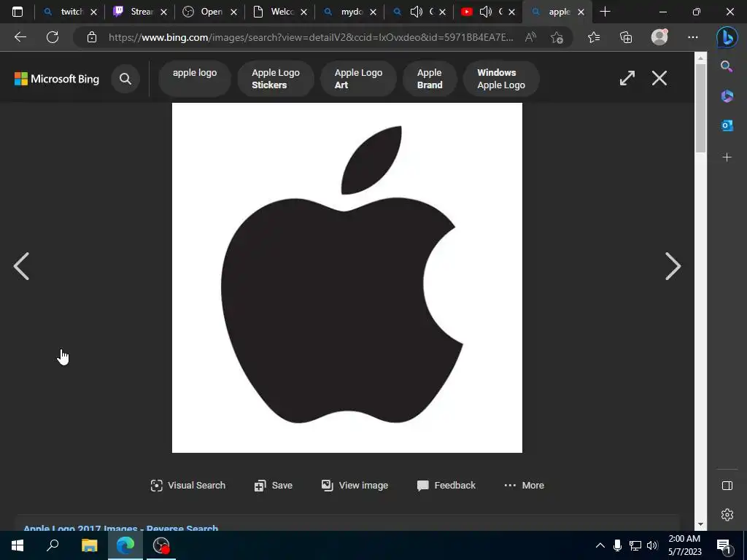The image size is (747, 560).
Task: Click the page vertical scrollbar thumb
Action: [700, 109]
